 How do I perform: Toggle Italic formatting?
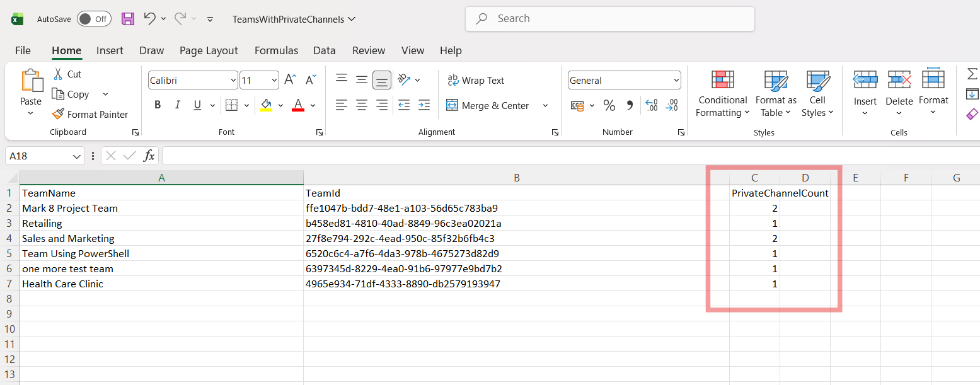[x=177, y=105]
